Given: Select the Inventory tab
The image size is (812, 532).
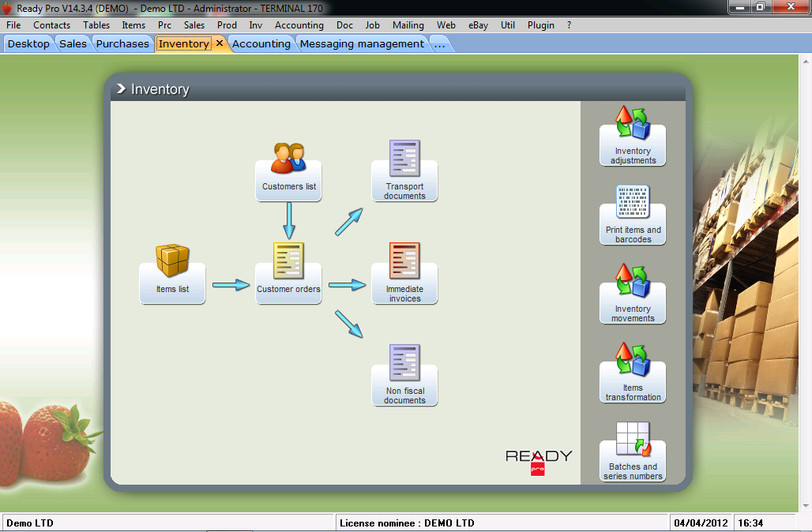Looking at the screenshot, I should point(184,44).
